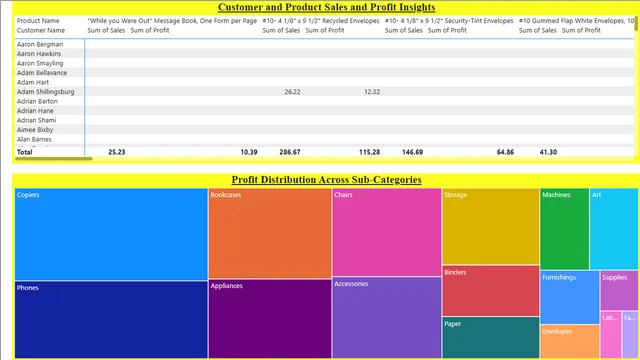Click the Appliances treemap block
This screenshot has width=640, height=360.
[270, 319]
